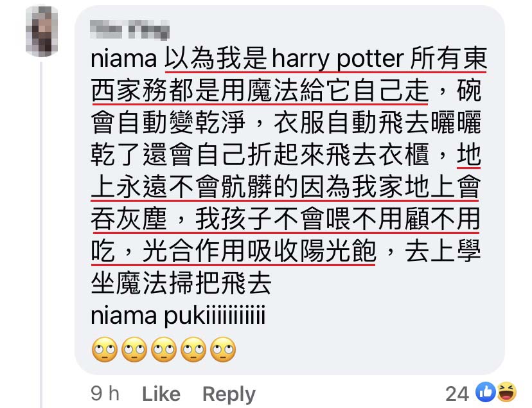Click the line beginning 會自動變乾淨
Screen dimensions: 532x408
pyautogui.click(x=286, y=123)
